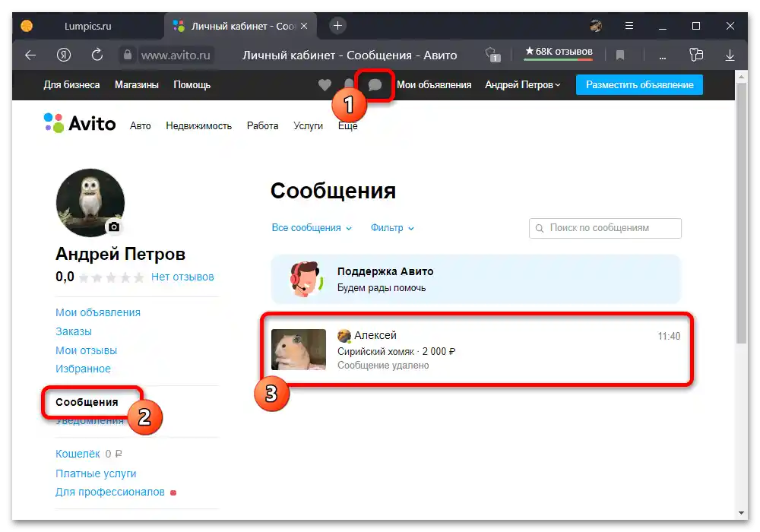Open Заказы in the sidebar
Image resolution: width=760 pixels, height=532 pixels.
73,331
